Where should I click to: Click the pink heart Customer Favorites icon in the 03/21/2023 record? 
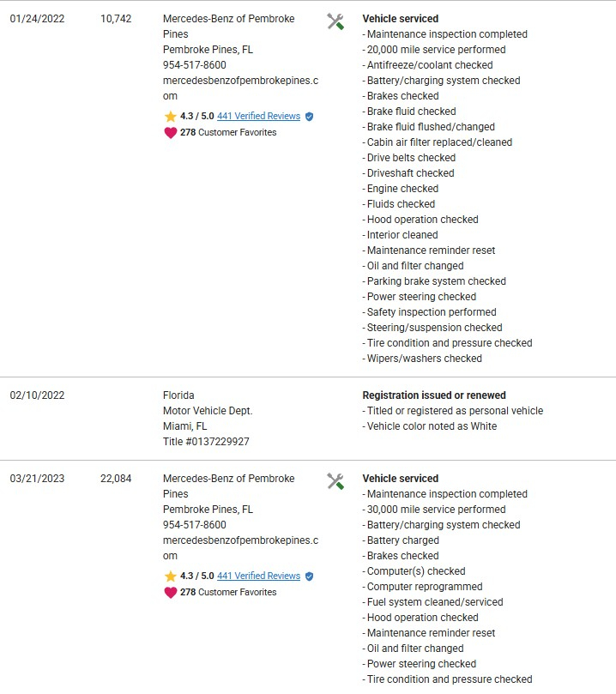pos(171,593)
